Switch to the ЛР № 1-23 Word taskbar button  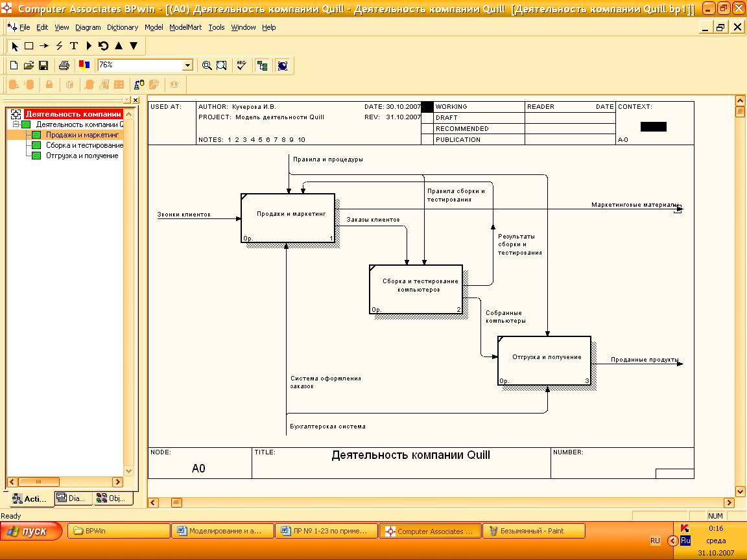326,531
